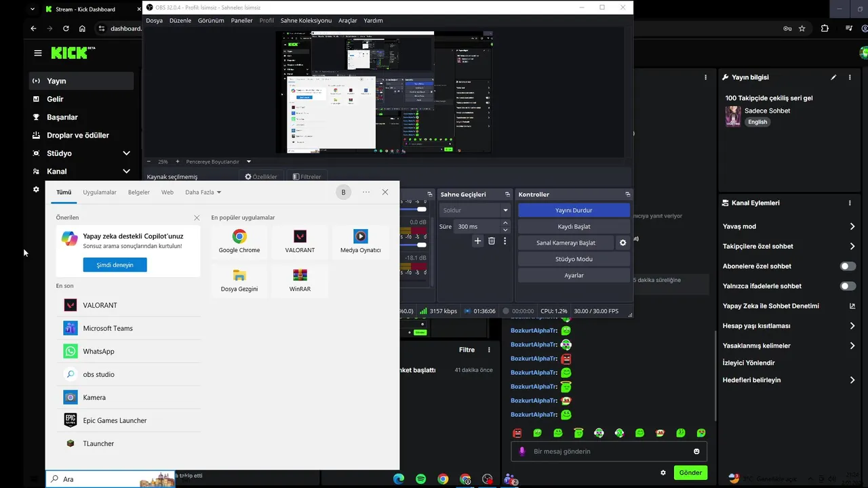
Task: Switch to Web search tab
Action: tap(167, 192)
